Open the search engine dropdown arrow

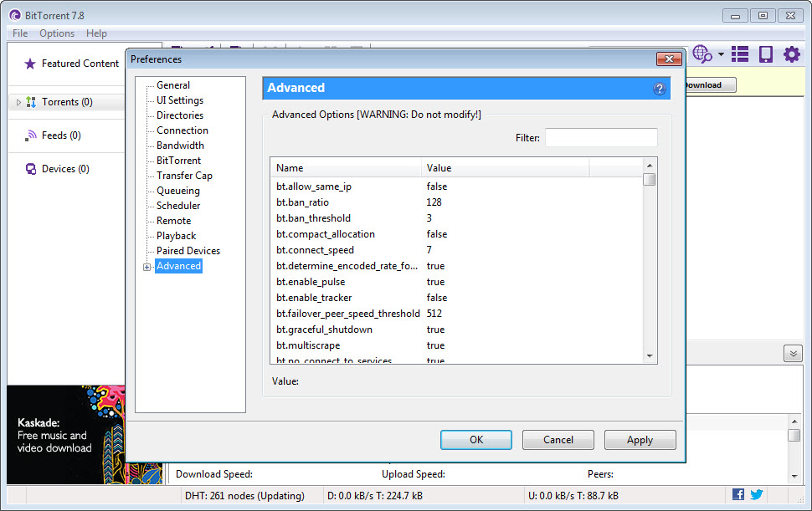click(721, 54)
